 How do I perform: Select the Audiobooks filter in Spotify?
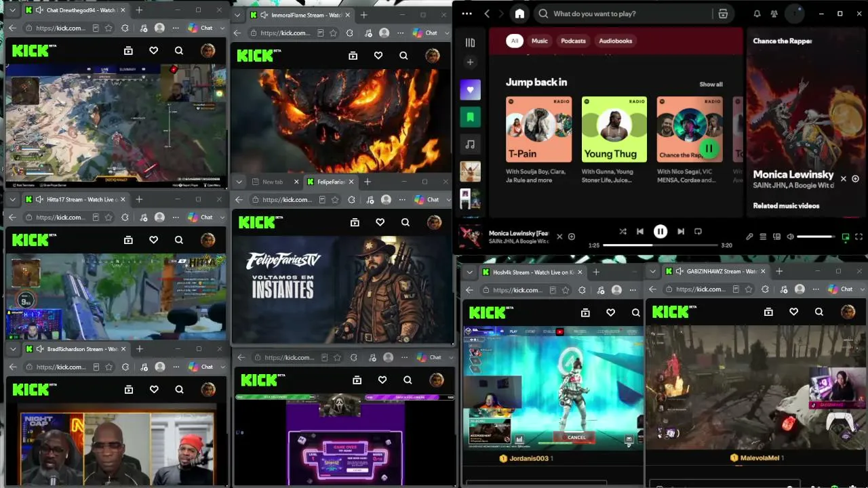615,41
